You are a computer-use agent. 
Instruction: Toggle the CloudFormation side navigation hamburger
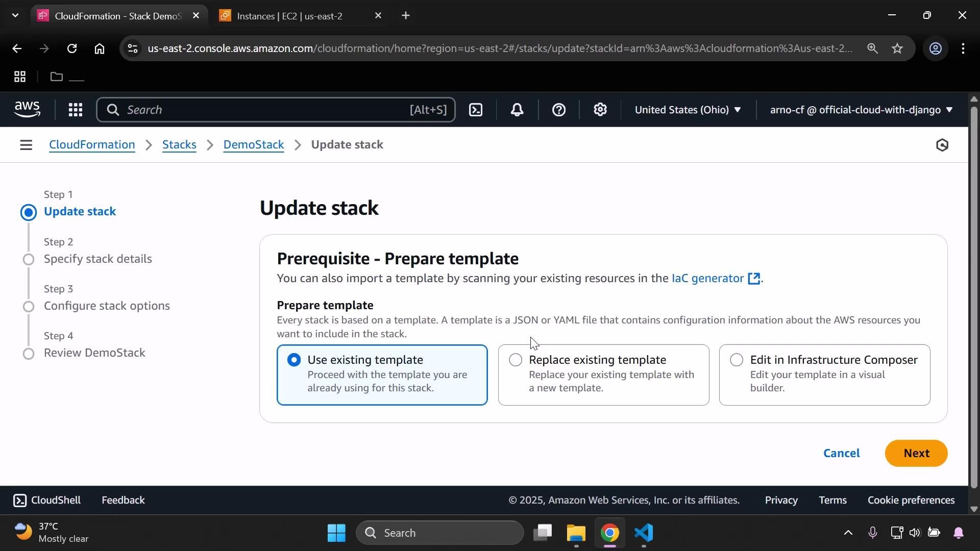(x=26, y=145)
